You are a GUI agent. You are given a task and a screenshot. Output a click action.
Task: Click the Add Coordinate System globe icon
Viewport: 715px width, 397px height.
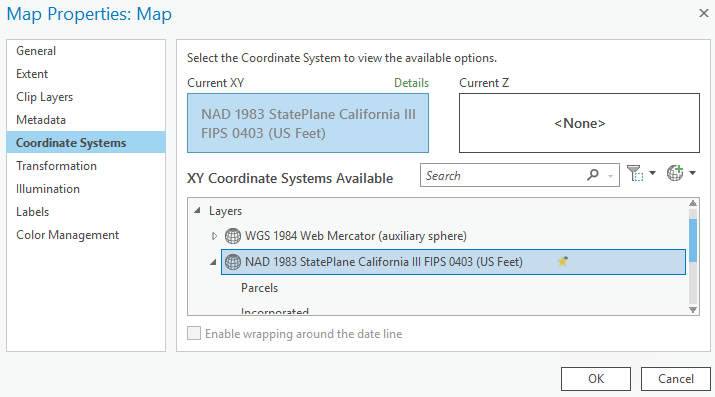[x=675, y=173]
